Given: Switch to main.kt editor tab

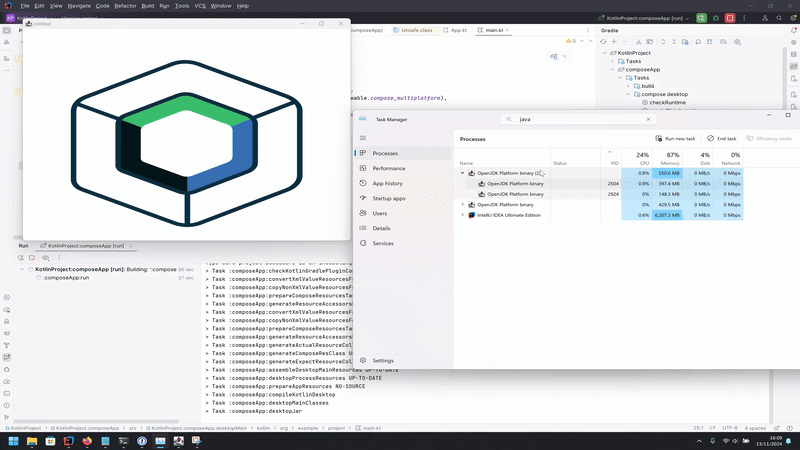Looking at the screenshot, I should 493,30.
